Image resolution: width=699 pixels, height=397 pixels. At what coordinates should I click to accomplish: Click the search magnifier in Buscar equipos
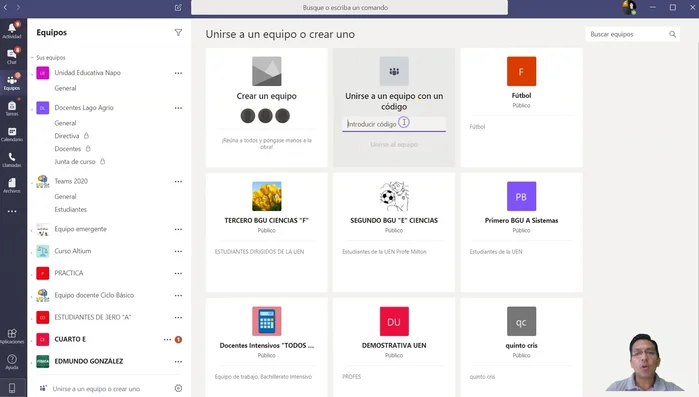[672, 34]
